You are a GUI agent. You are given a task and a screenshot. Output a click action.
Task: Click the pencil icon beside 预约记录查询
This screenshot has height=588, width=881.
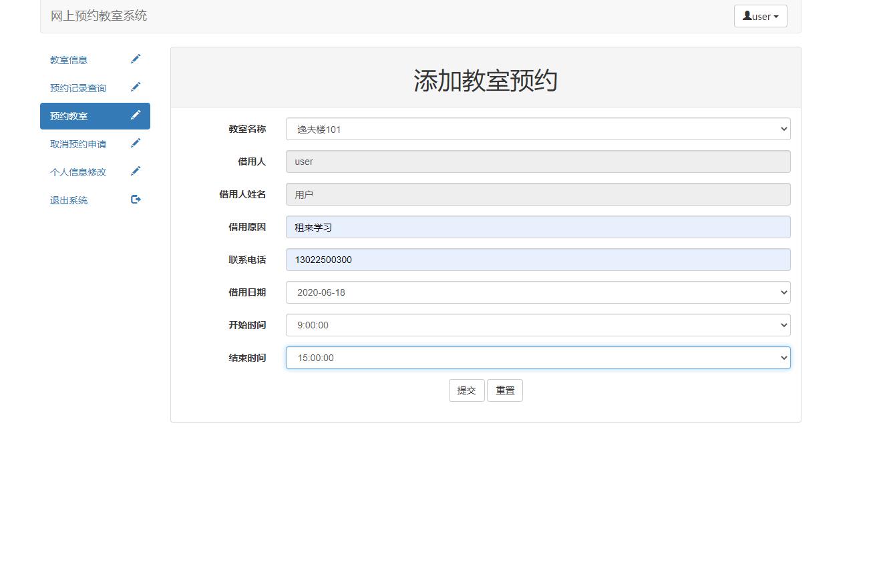coord(136,87)
